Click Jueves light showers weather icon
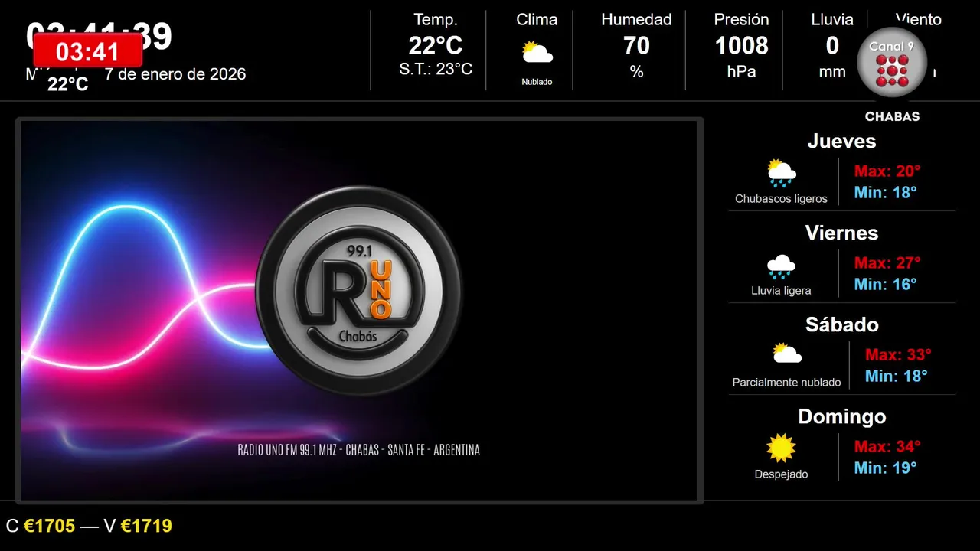Screen dimensions: 980x551 [781, 174]
